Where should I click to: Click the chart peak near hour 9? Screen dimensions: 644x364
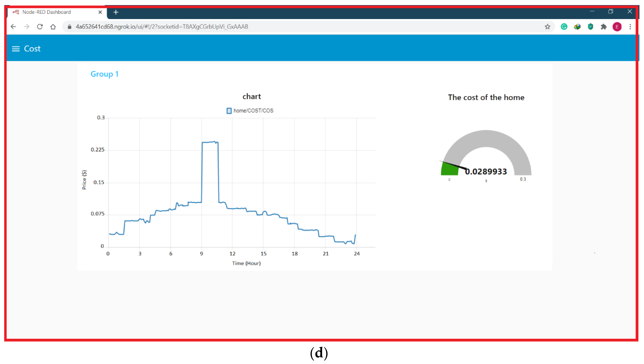[x=210, y=142]
